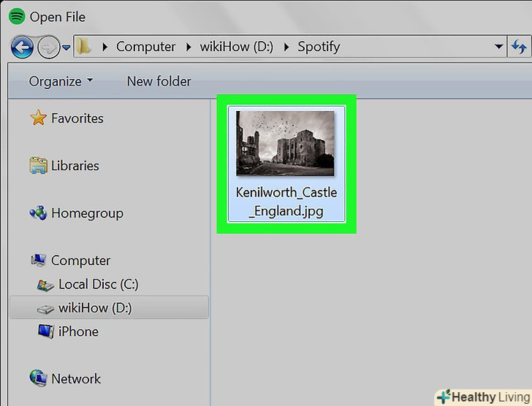The image size is (532, 406).
Task: Open the recent locations dropdown arrow
Action: coord(66,47)
